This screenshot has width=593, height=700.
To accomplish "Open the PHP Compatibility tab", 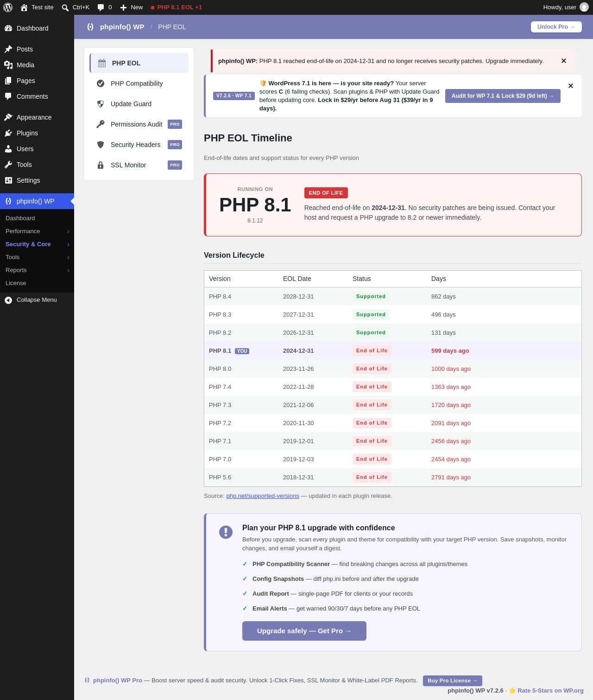I will [139, 83].
